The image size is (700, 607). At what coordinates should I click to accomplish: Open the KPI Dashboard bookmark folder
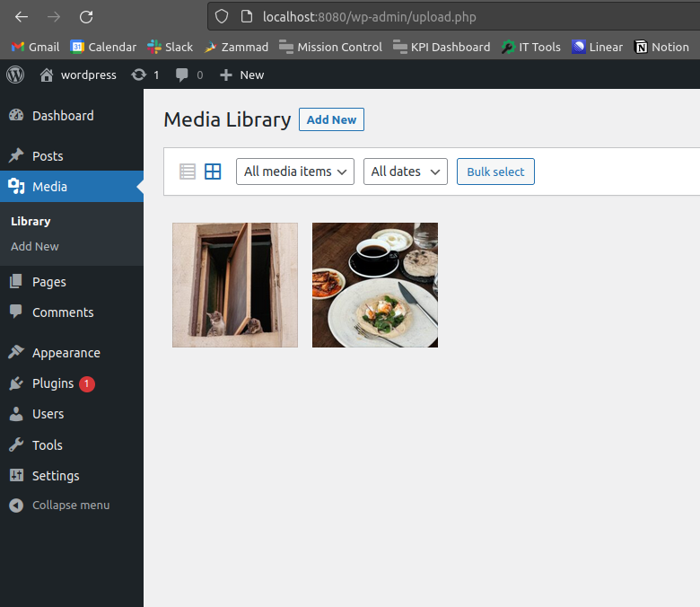442,47
